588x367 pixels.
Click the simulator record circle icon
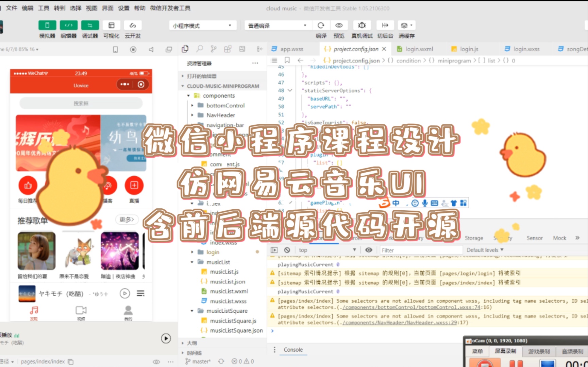[133, 50]
